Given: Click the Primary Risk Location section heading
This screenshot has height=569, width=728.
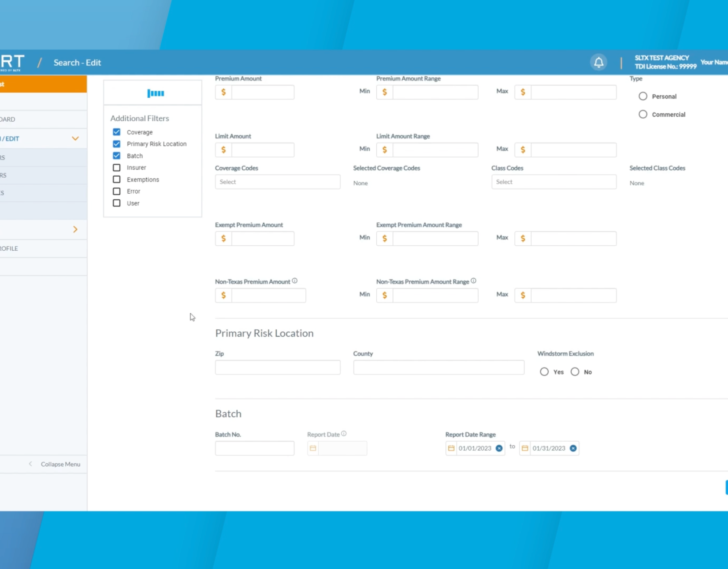Looking at the screenshot, I should [x=264, y=333].
